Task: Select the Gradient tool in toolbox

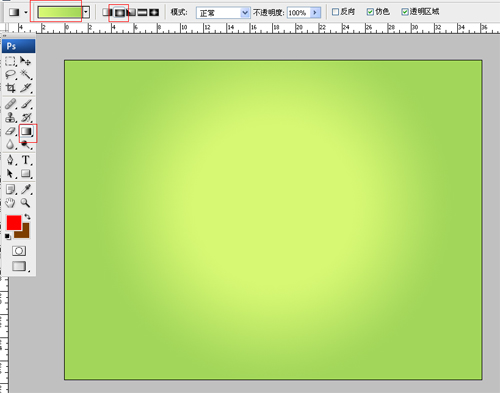Action: tap(26, 132)
